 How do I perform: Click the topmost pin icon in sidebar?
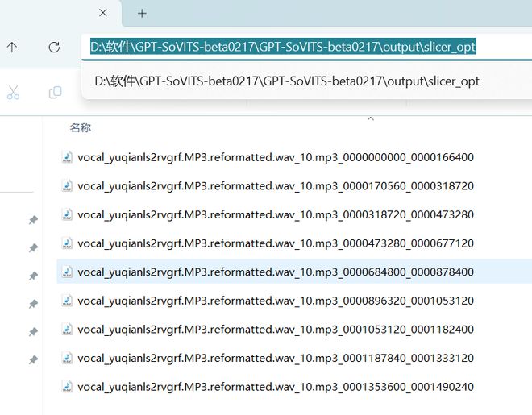tap(33, 220)
